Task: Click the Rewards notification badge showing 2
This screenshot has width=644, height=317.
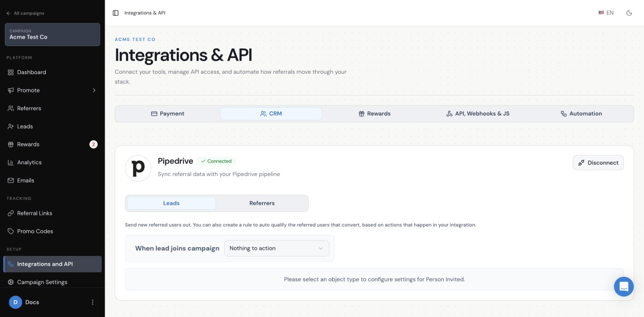Action: pyautogui.click(x=93, y=144)
